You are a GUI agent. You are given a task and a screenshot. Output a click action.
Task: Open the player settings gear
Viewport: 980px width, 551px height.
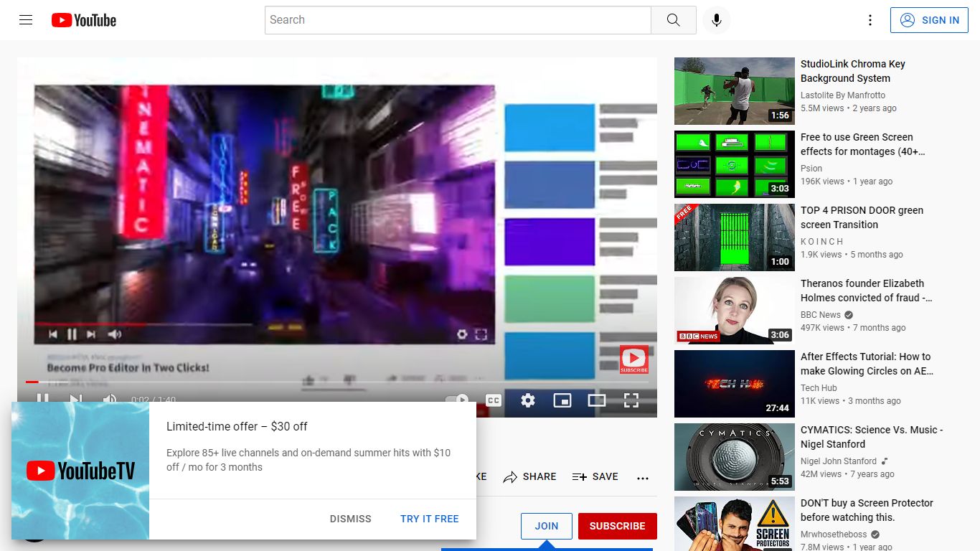click(x=528, y=400)
